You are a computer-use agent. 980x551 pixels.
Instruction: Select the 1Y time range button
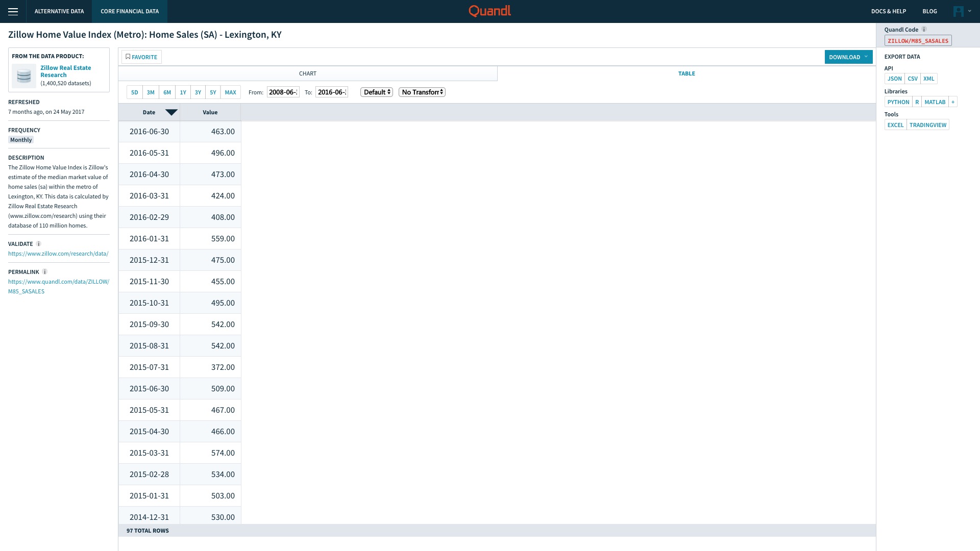coord(183,92)
